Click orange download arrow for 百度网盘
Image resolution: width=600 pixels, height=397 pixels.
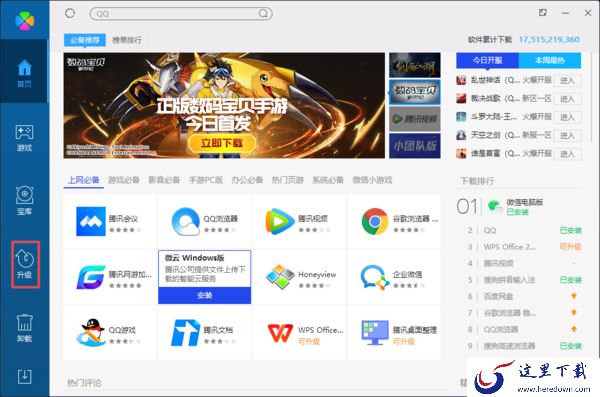click(x=574, y=296)
